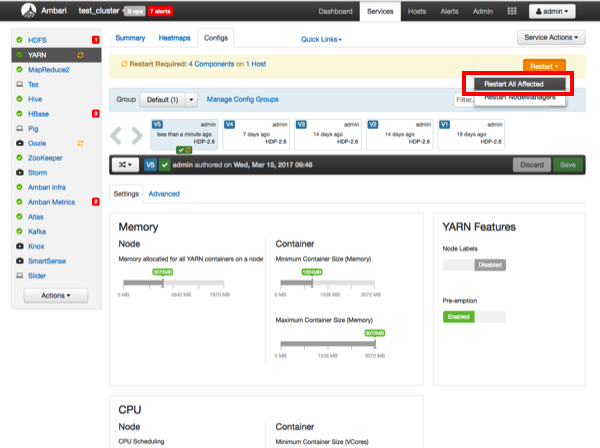Image resolution: width=600 pixels, height=448 pixels.
Task: Open the orange Restart dropdown
Action: point(544,66)
